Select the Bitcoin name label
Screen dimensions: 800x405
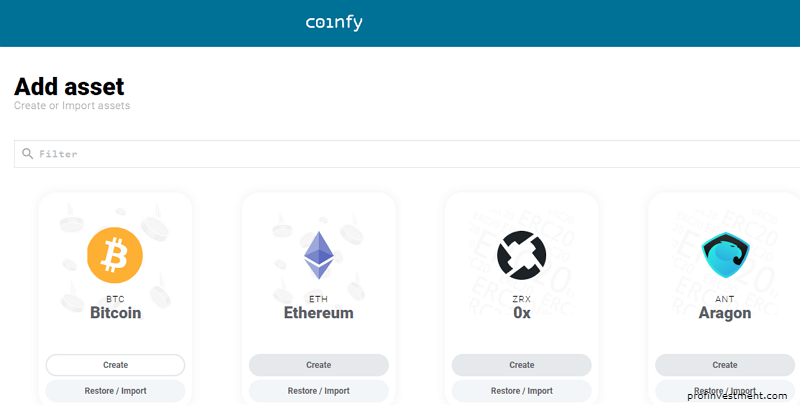[x=116, y=313]
